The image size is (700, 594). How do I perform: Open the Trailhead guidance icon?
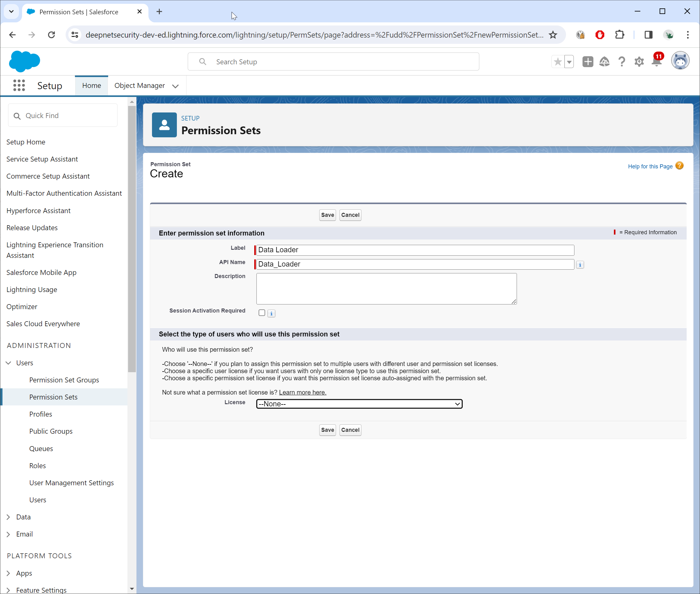(604, 62)
